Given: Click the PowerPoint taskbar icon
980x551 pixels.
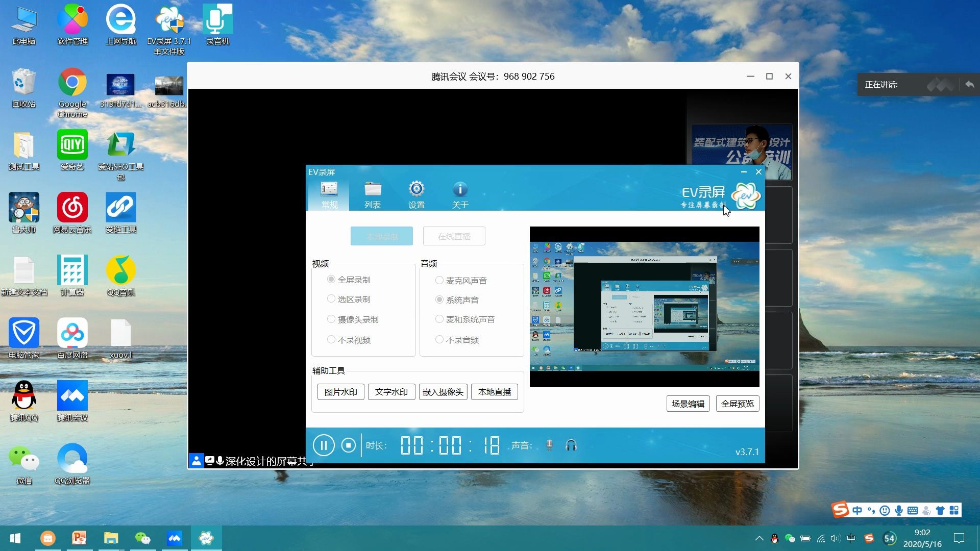Looking at the screenshot, I should (79, 538).
